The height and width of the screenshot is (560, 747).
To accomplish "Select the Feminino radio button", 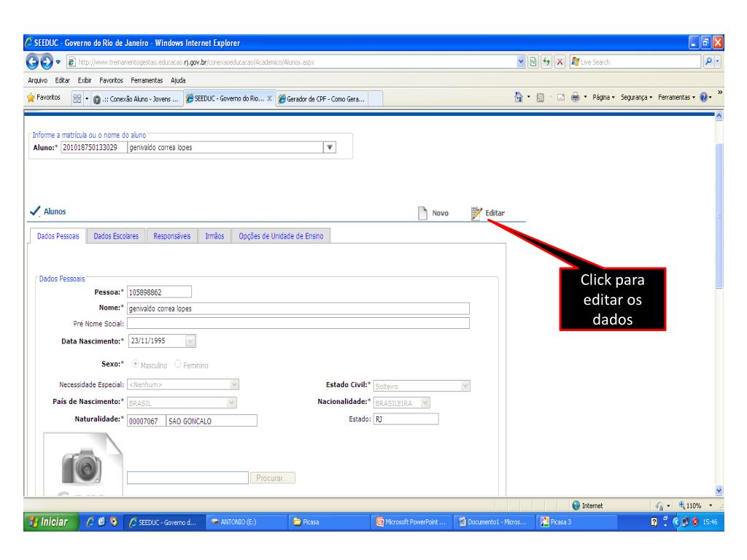I will click(x=178, y=365).
